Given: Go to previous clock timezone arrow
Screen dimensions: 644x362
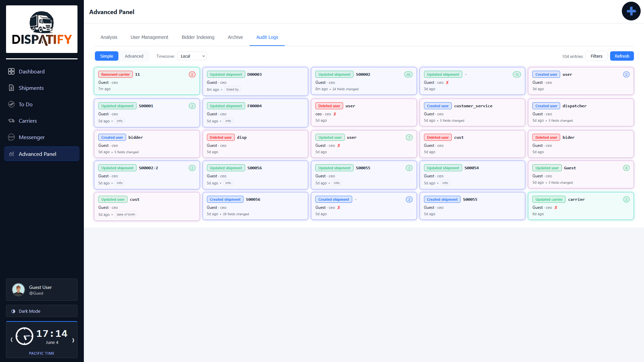Looking at the screenshot, I should point(11,340).
